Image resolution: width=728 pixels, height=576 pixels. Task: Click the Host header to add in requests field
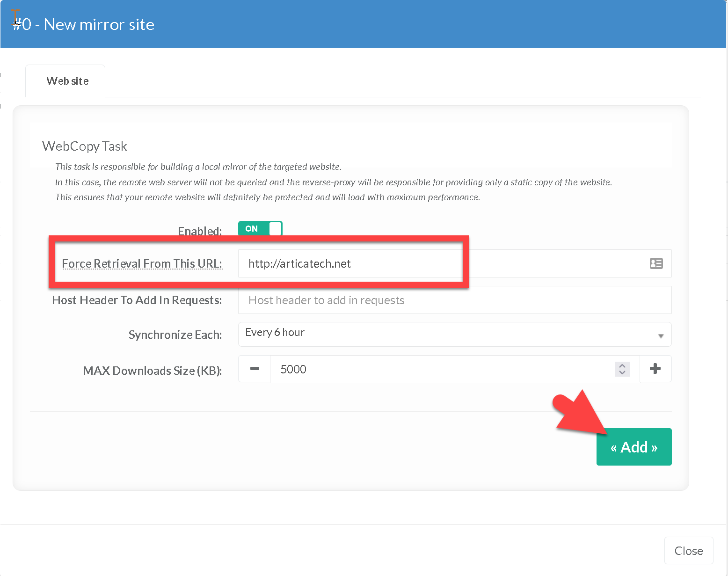[454, 300]
